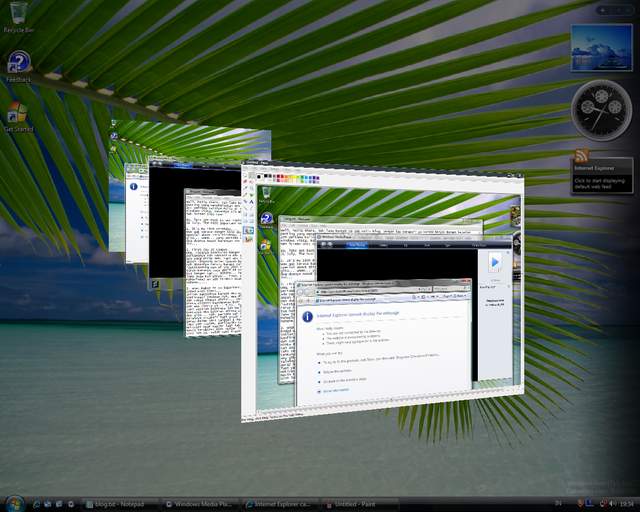Select the slideshow picture gadget in sidebar
Screen dimensions: 640x512
[601, 48]
